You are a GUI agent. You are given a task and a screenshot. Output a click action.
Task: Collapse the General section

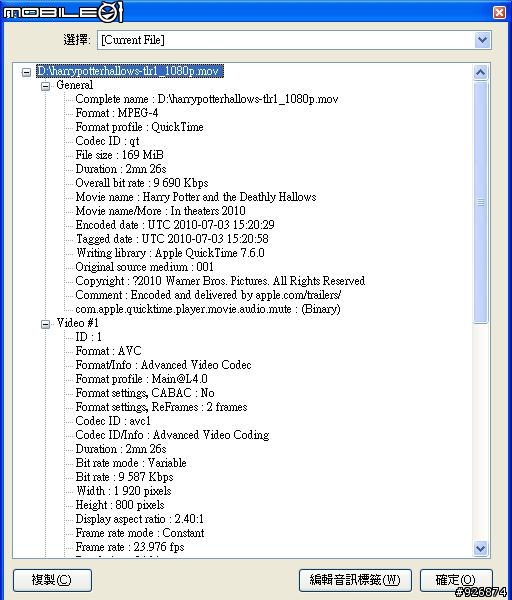(45, 86)
